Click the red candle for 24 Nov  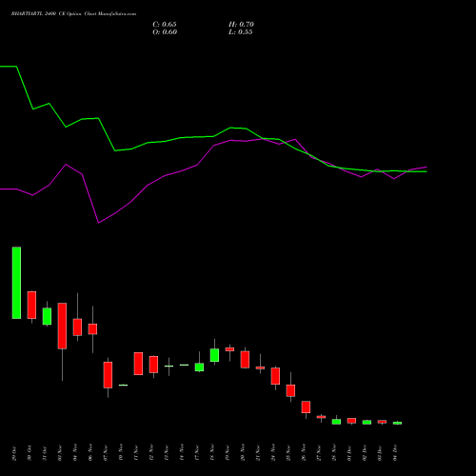coord(275,376)
